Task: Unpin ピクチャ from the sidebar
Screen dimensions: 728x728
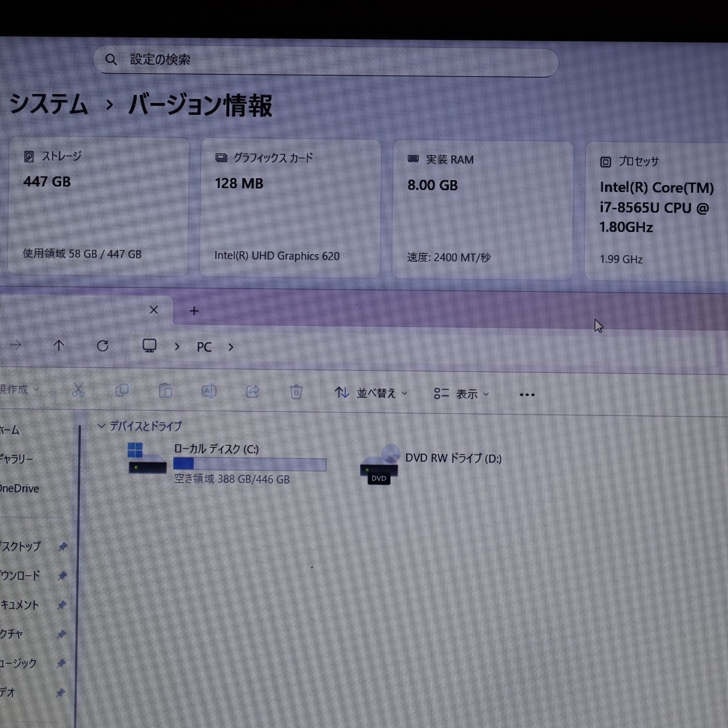Action: [62, 635]
